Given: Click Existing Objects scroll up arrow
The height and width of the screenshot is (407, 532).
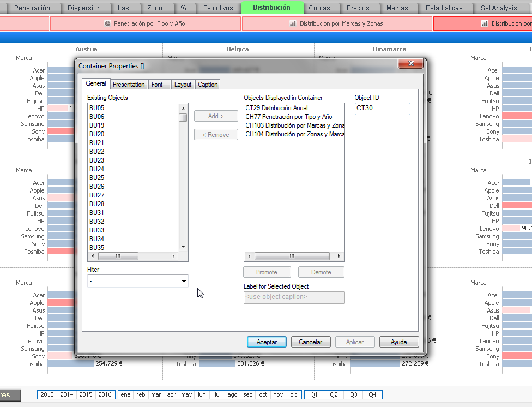Looking at the screenshot, I should (x=183, y=109).
